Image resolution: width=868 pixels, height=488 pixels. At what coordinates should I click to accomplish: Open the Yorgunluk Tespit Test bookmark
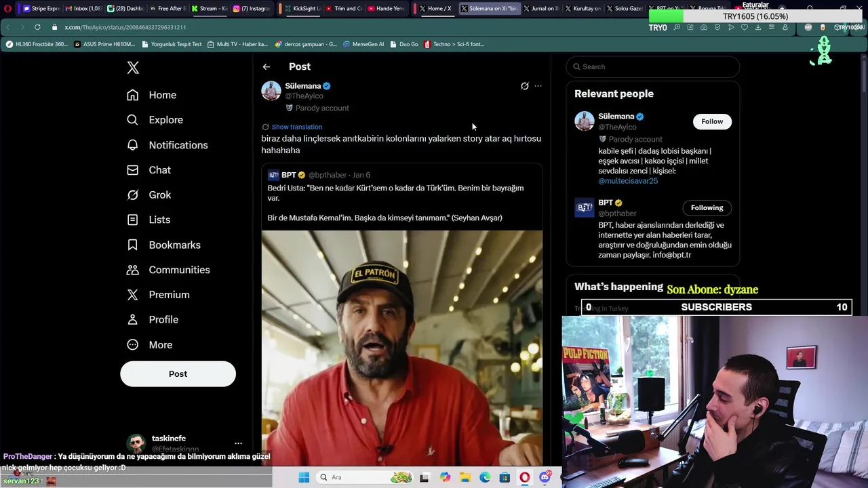coord(172,44)
